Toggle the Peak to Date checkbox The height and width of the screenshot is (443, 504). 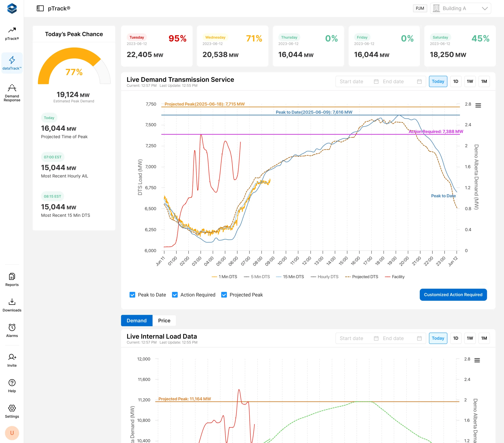coord(132,295)
